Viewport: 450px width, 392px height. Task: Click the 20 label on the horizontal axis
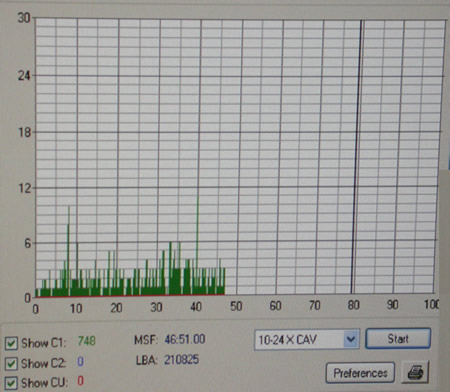coord(116,308)
